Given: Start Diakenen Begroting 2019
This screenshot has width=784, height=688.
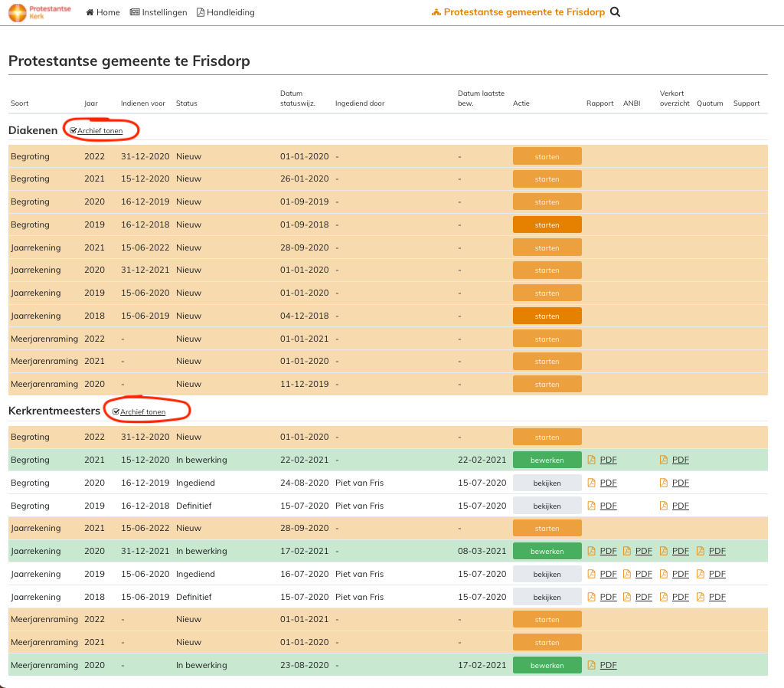Looking at the screenshot, I should (x=547, y=224).
